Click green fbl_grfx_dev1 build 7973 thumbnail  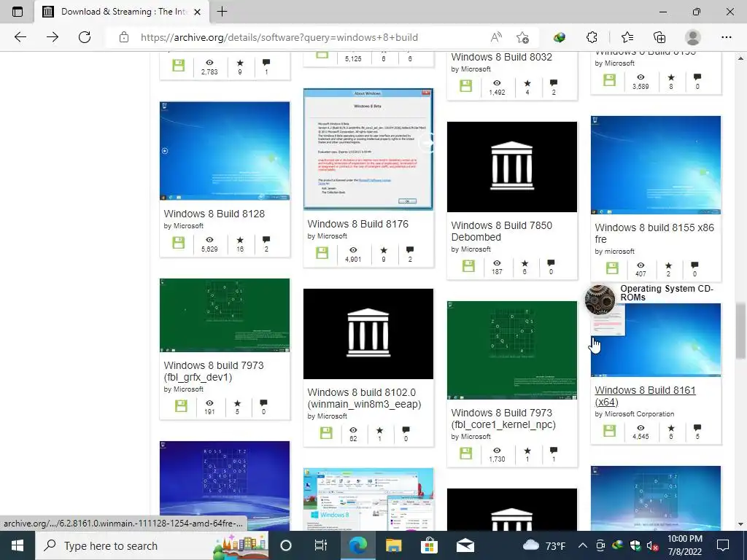point(225,315)
